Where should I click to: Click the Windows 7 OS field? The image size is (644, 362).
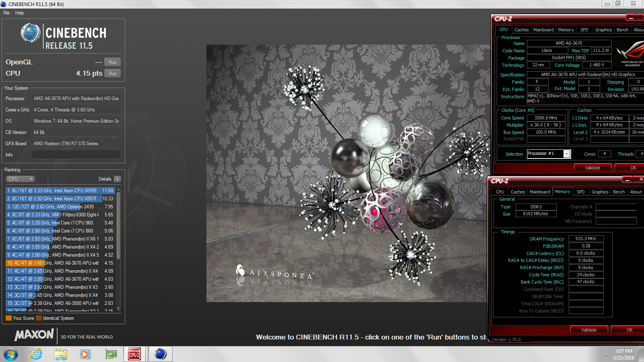pyautogui.click(x=76, y=121)
